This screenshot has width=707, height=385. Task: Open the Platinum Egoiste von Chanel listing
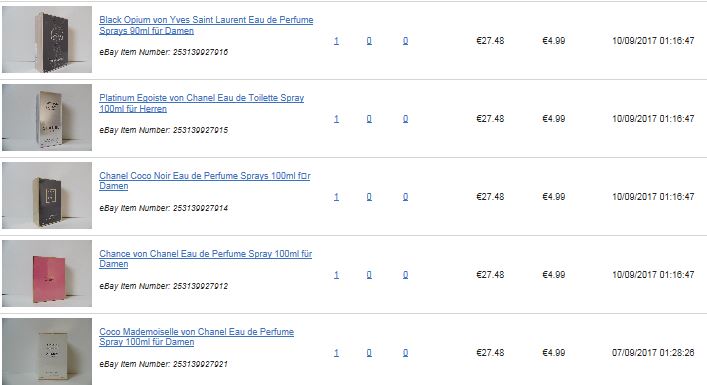click(x=202, y=103)
